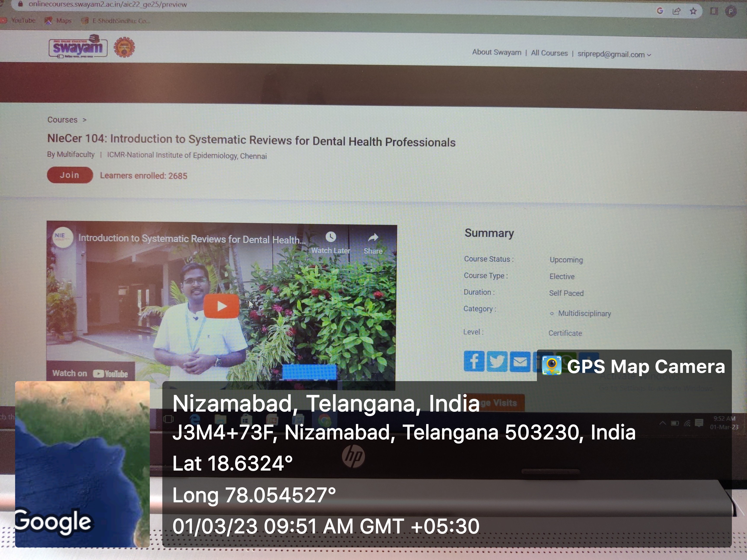Play the course introduction video

point(222,306)
